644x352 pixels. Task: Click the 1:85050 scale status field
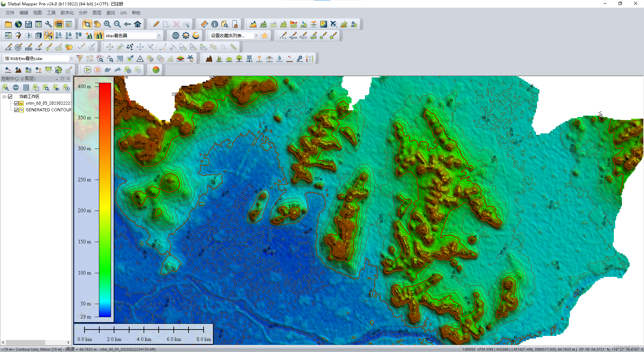pyautogui.click(x=469, y=349)
